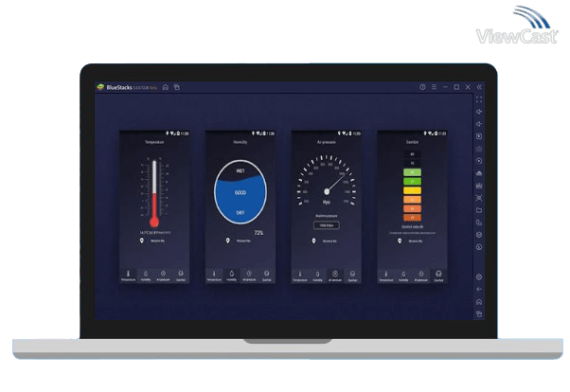Select Air pressure tab on the Temperature screen
The height and width of the screenshot is (392, 570).
[163, 276]
